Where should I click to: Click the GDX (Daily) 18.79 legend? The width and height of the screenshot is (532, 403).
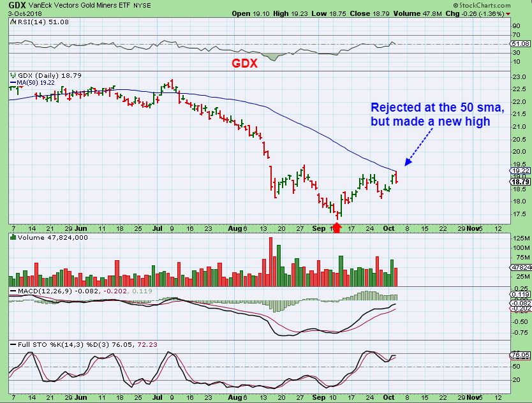point(50,75)
